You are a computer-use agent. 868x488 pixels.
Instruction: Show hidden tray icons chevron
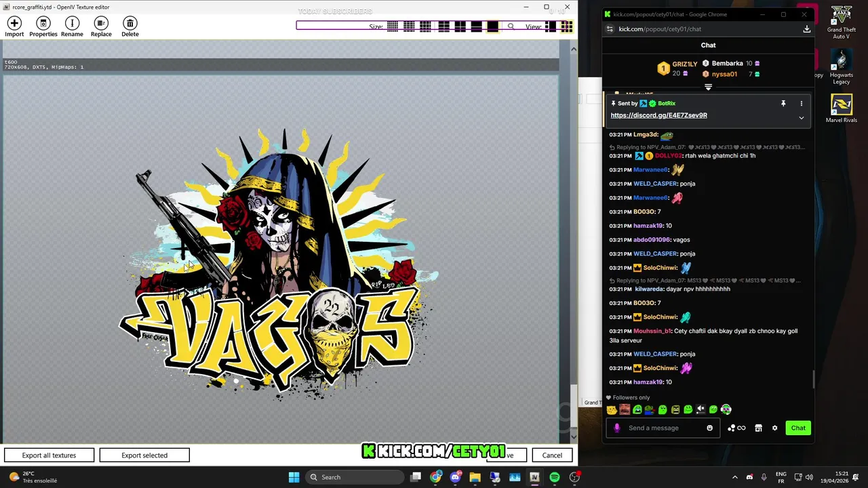pos(735,477)
